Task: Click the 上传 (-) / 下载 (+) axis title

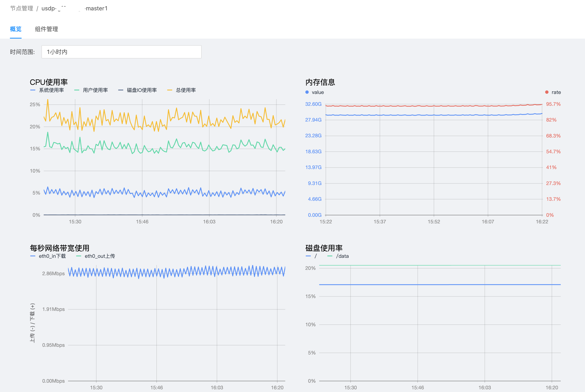Action: [x=33, y=323]
